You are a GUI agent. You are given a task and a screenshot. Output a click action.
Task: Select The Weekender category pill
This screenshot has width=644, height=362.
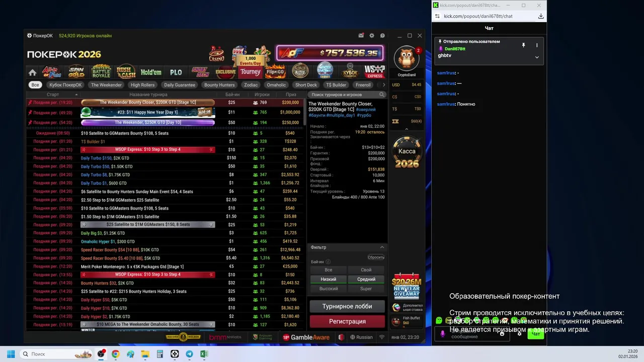click(106, 85)
